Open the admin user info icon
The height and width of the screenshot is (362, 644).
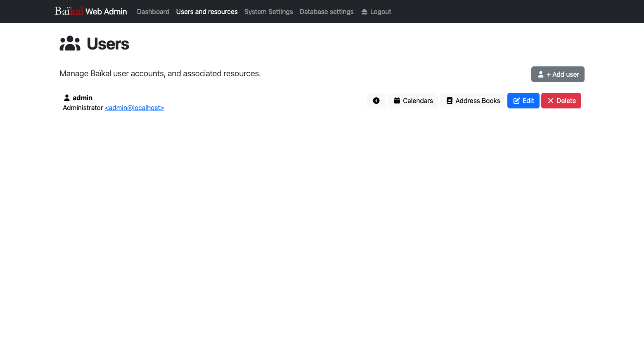point(376,101)
